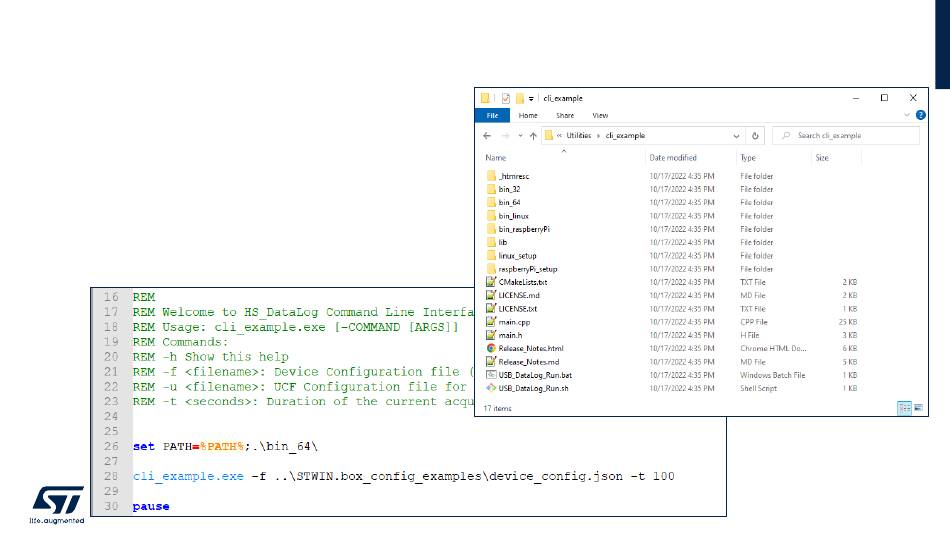Switch to Large icons view layout

[x=918, y=408]
